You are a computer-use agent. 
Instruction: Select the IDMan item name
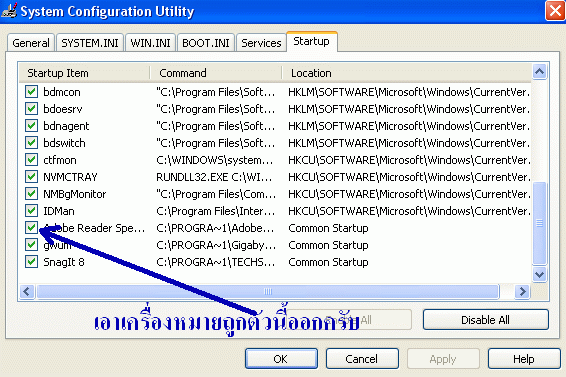click(x=59, y=211)
